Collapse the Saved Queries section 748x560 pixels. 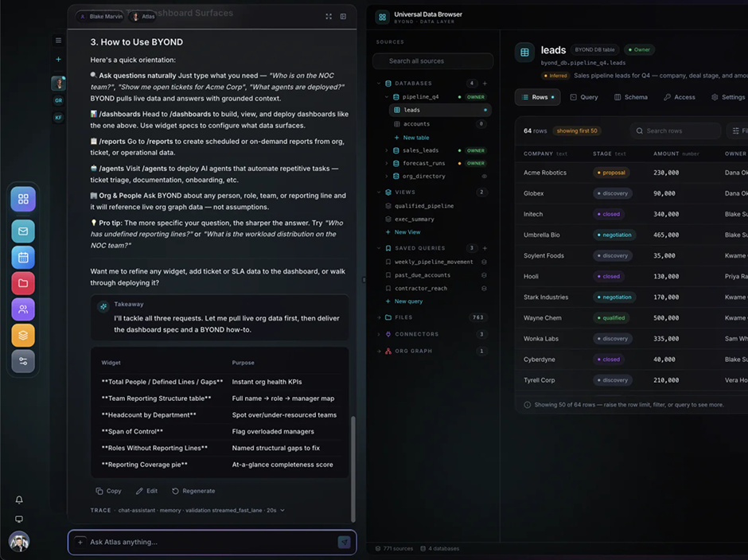(x=380, y=248)
